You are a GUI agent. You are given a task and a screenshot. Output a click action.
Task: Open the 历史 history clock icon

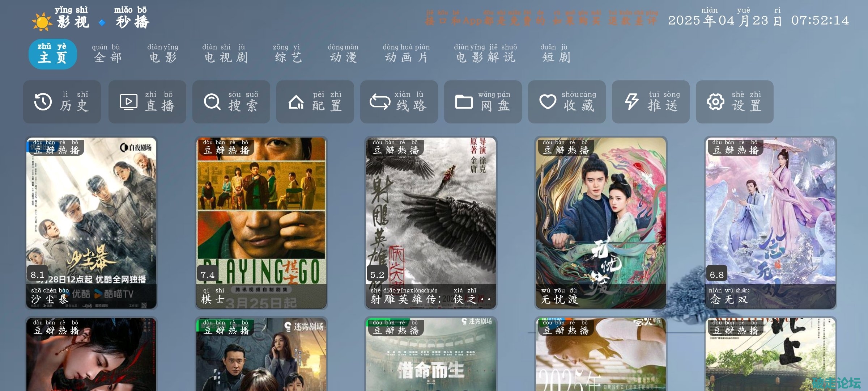coord(43,102)
